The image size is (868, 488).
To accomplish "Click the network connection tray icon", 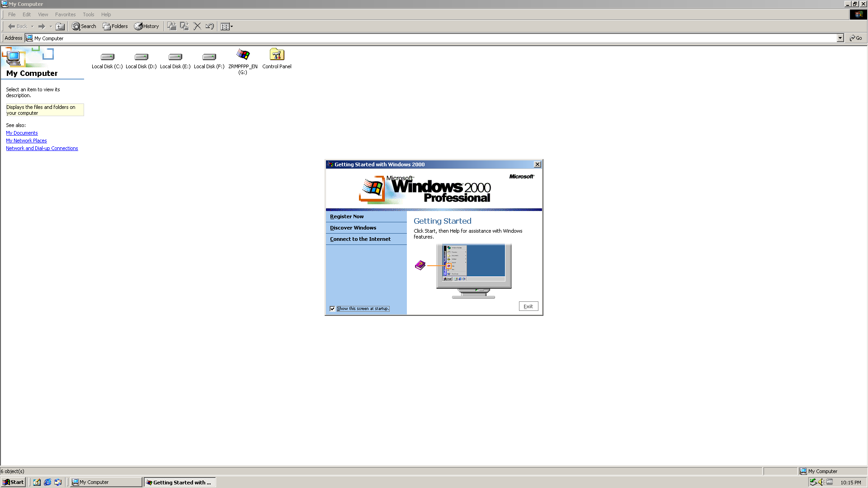I will tap(813, 482).
